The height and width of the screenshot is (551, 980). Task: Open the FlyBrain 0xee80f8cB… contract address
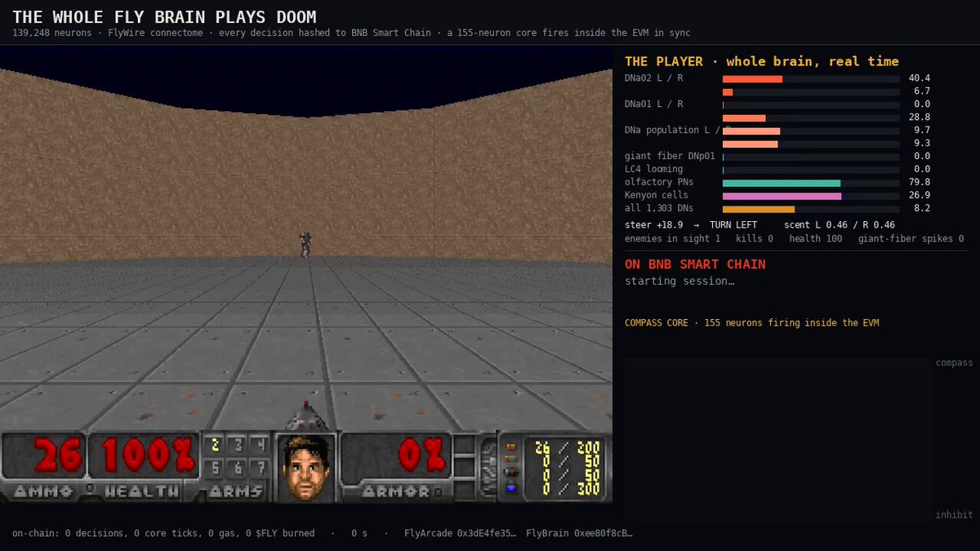point(579,533)
